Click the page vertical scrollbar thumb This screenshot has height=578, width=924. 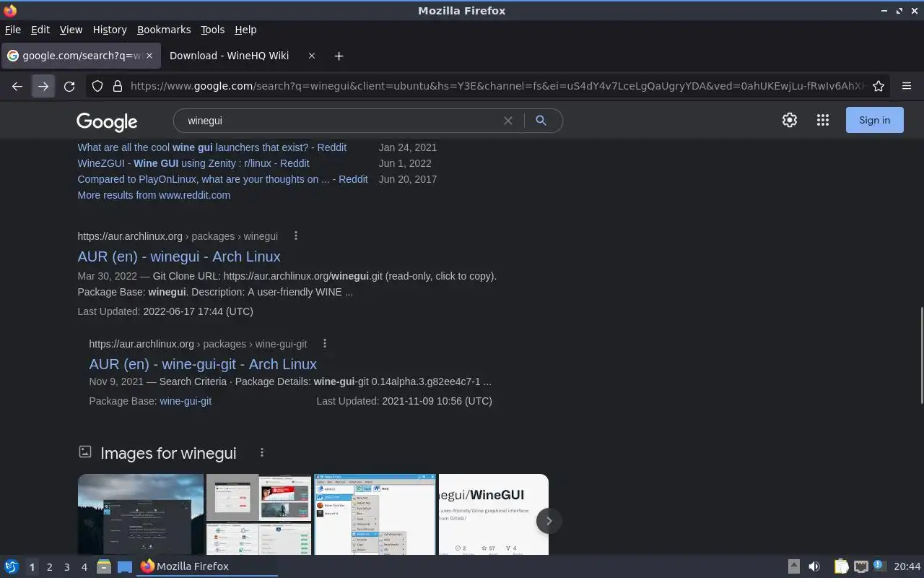920,355
